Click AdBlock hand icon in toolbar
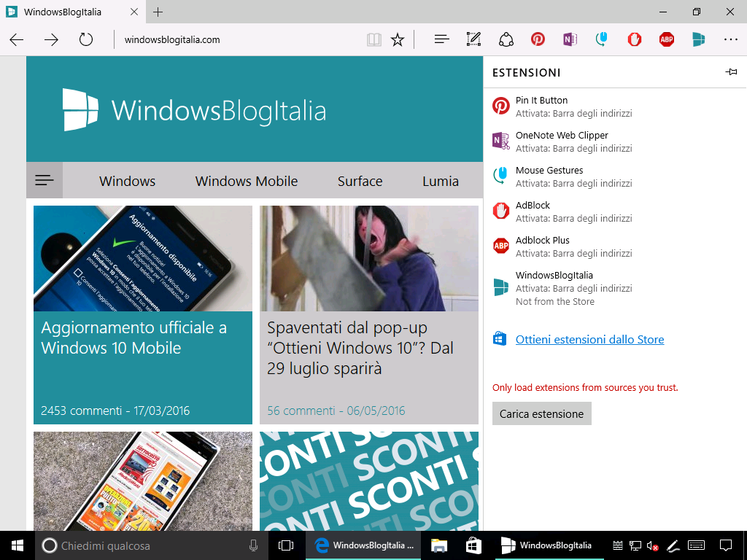The height and width of the screenshot is (560, 747). click(634, 39)
